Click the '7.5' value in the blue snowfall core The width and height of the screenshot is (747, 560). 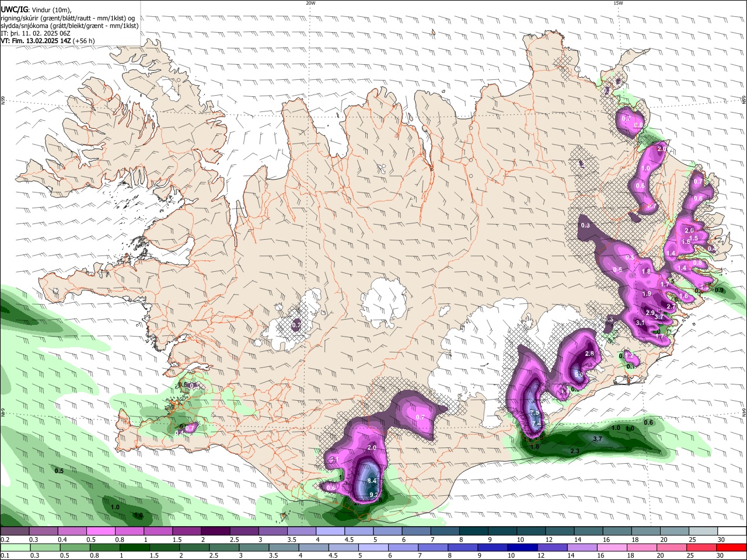(x=534, y=412)
